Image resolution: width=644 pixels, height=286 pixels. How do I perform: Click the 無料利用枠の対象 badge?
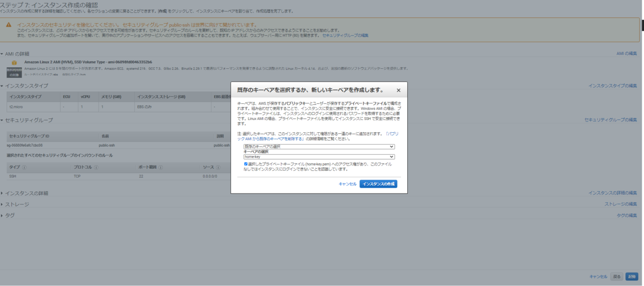[x=14, y=72]
